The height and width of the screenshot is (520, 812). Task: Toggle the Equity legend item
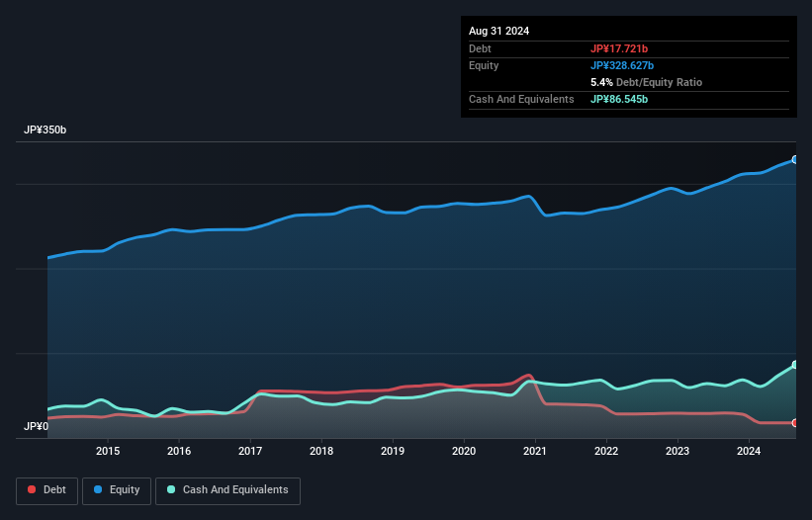(x=116, y=490)
